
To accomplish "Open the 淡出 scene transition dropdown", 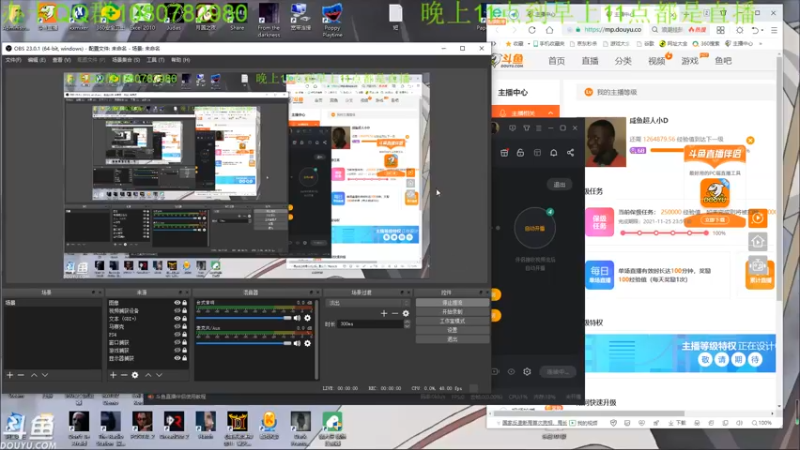I will click(367, 303).
